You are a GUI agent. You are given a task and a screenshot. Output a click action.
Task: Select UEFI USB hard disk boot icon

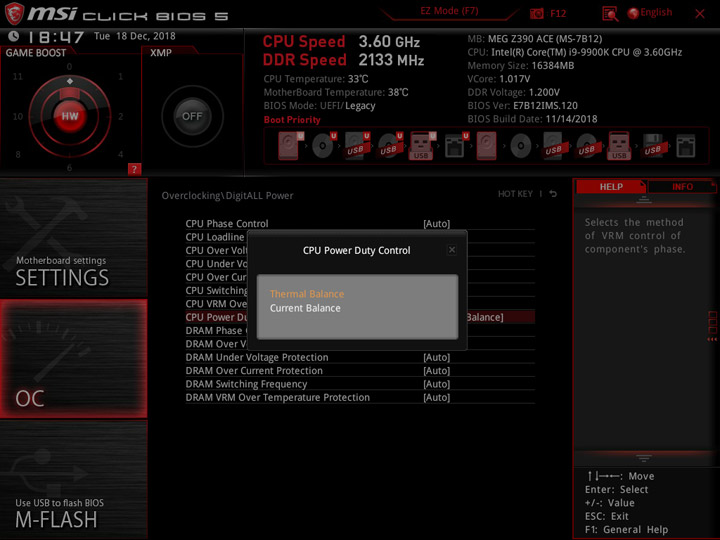[357, 146]
